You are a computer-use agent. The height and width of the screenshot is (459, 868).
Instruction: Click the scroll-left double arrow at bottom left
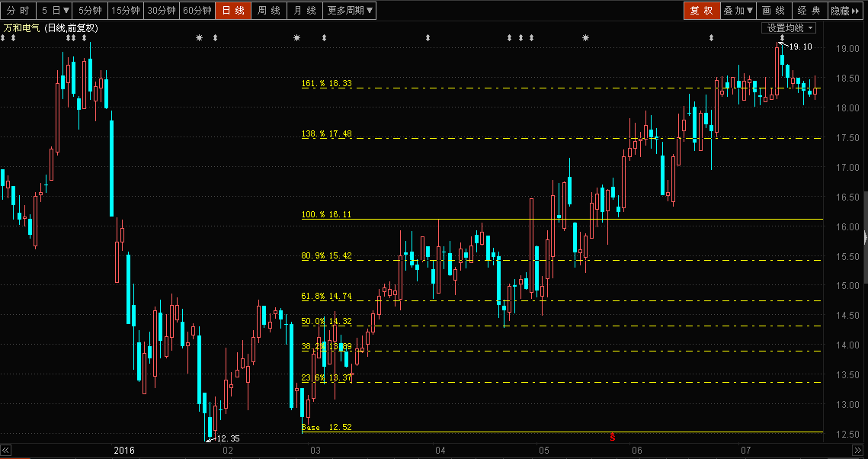pyautogui.click(x=7, y=451)
